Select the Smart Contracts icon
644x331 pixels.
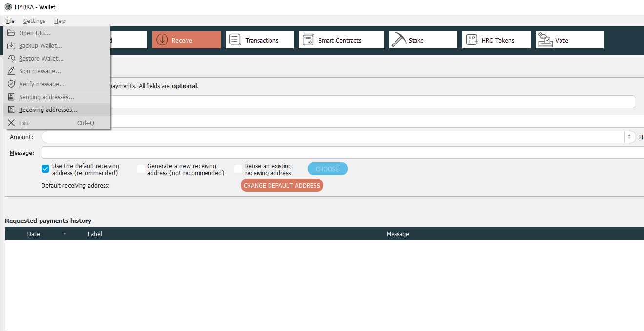308,40
